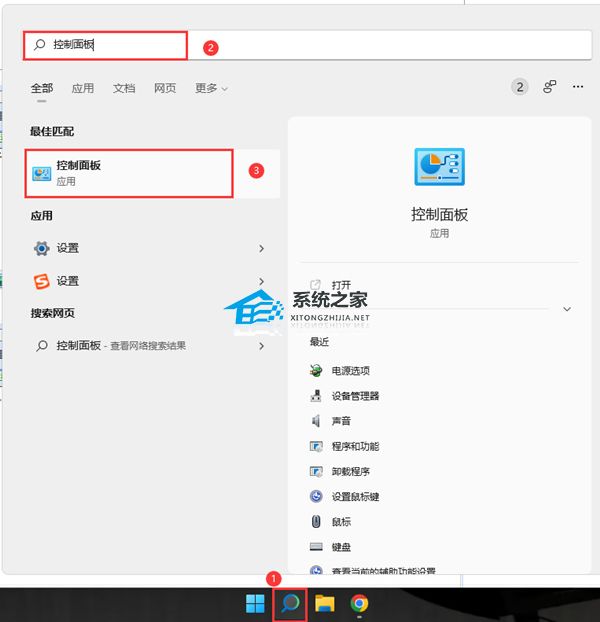Click the 程序和功能 icon
600x622 pixels.
coord(316,446)
